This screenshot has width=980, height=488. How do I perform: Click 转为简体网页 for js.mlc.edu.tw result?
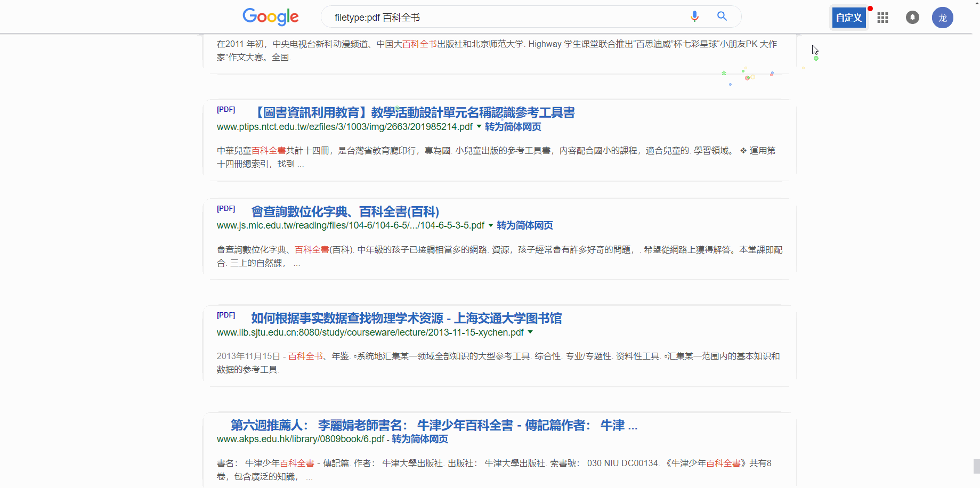525,225
